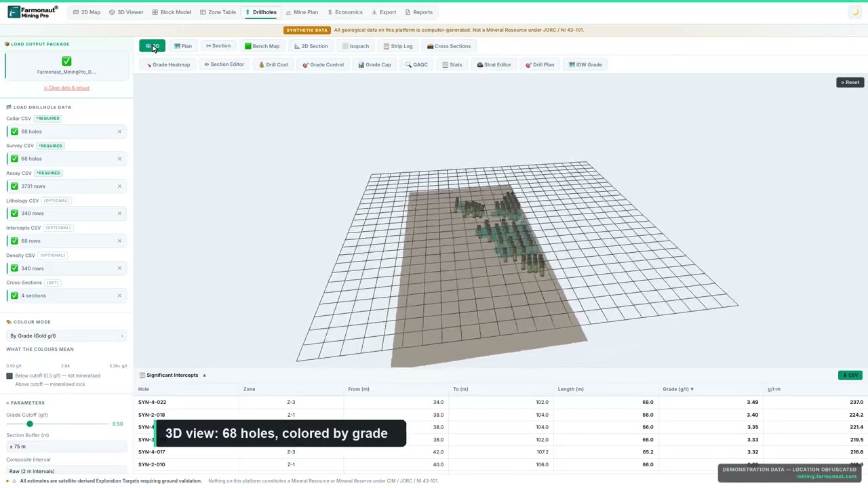Open the Section Editor tool
Image resolution: width=868 pixels, height=488 pixels.
tap(224, 64)
